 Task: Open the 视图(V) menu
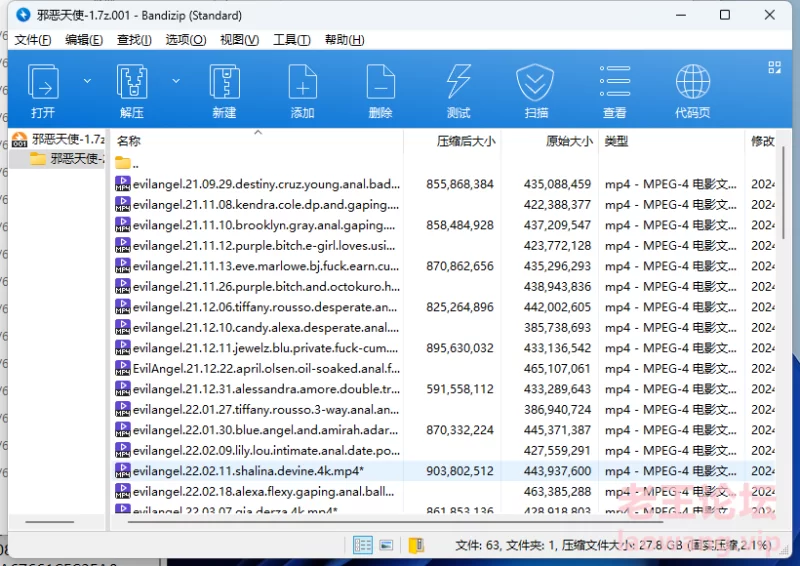pos(240,40)
